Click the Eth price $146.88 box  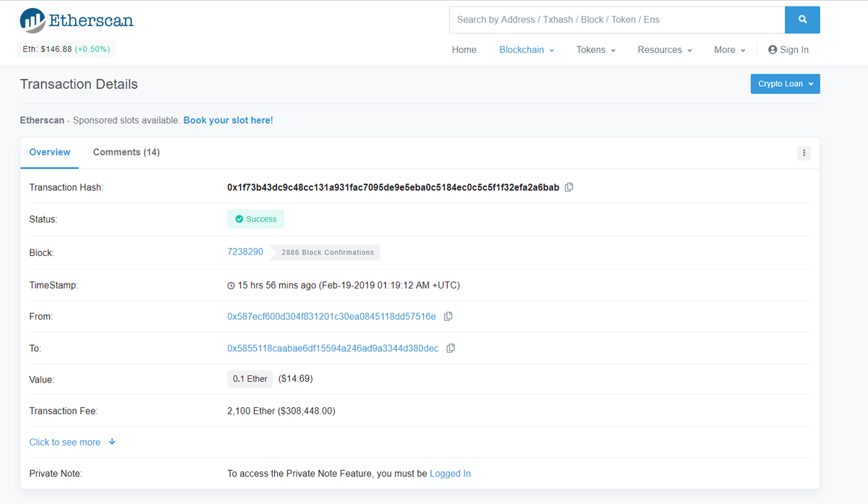coord(67,49)
